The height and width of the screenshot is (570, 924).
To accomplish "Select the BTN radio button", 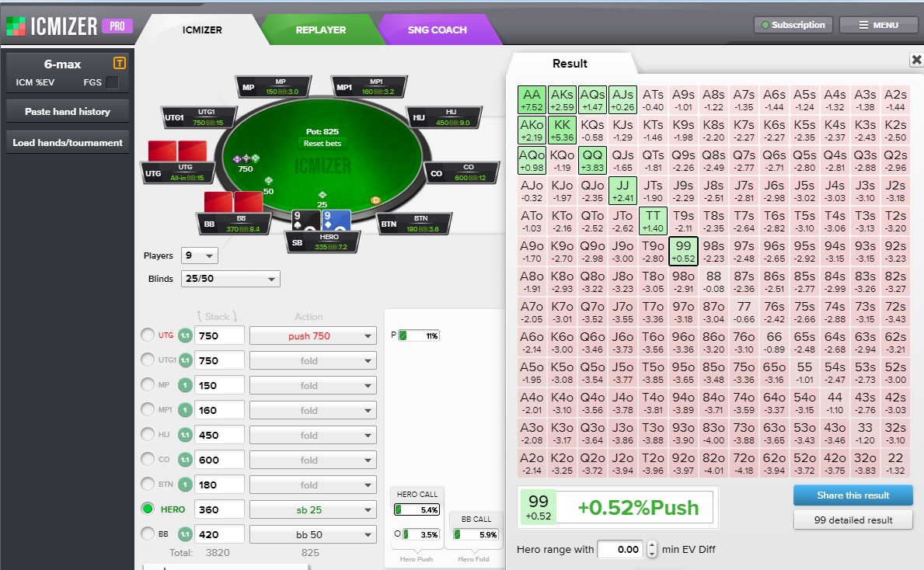I will [x=148, y=484].
